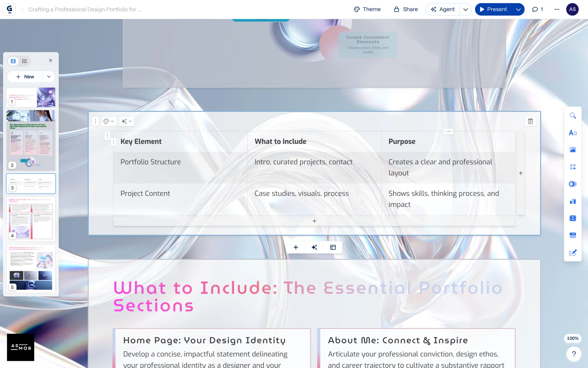
Task: Expand the New card dropdown arrow
Action: (x=49, y=77)
